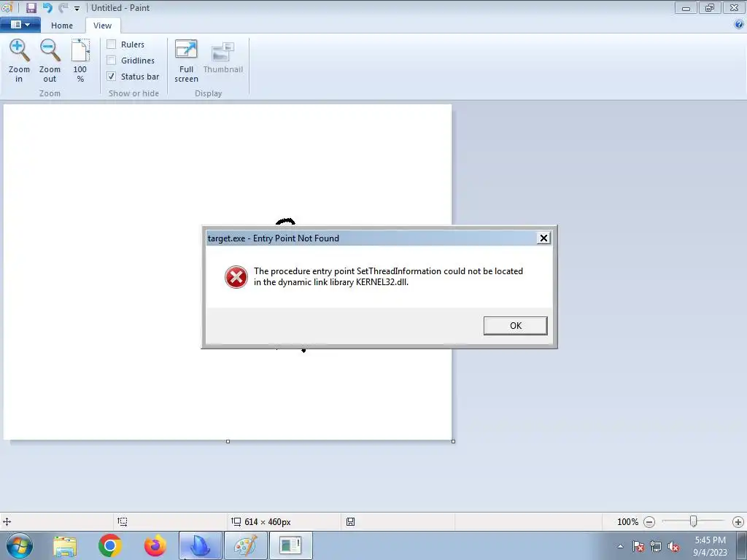Launch Firefox from the taskbar
The height and width of the screenshot is (560, 747).
click(x=155, y=545)
